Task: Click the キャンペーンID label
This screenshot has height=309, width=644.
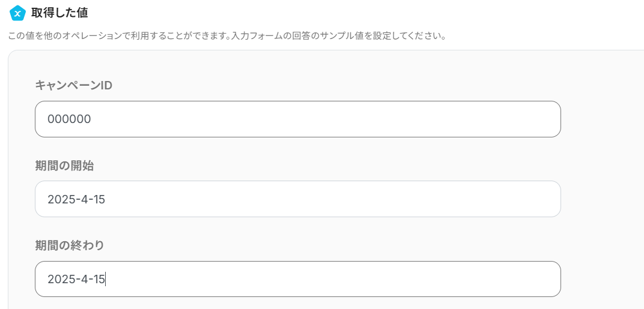Action: 73,85
